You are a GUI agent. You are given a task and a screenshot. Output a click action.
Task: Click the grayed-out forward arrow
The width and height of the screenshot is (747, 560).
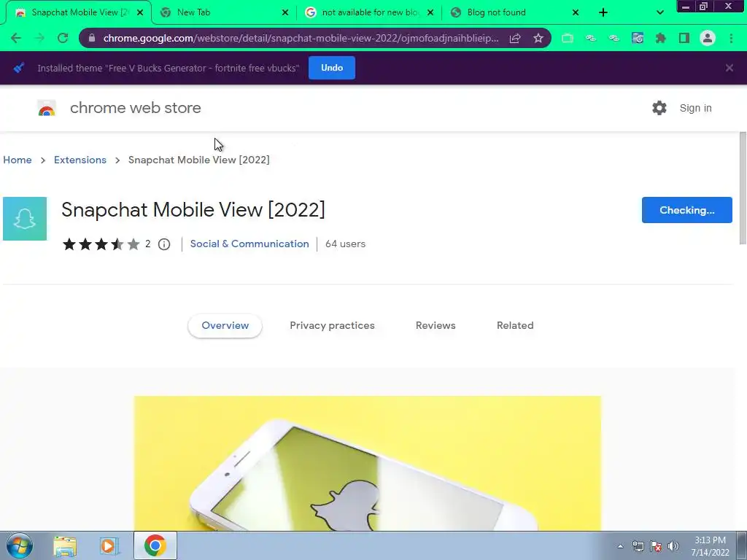pos(39,38)
